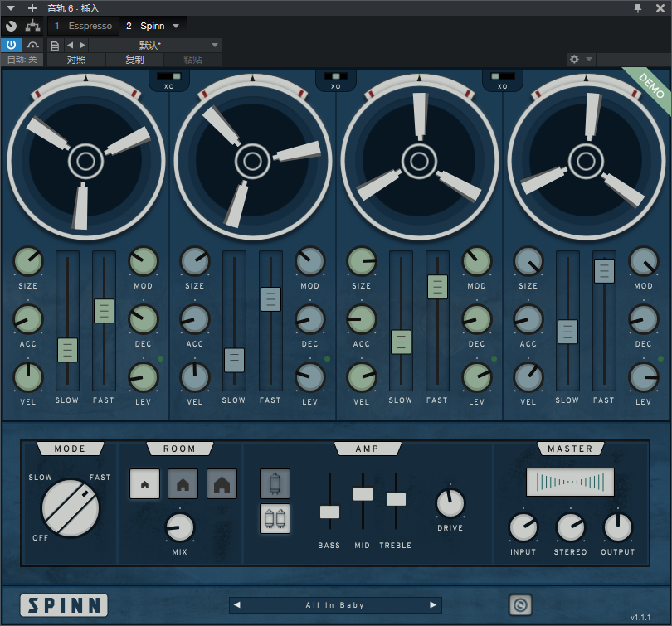The image size is (672, 626).
Task: Click the fourth rotor FAST slider handle
Action: click(x=604, y=271)
